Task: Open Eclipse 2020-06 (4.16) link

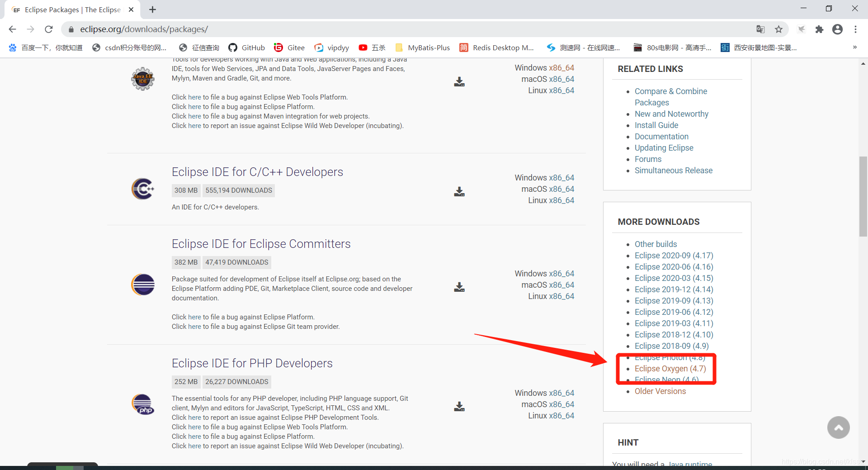Action: click(x=674, y=267)
